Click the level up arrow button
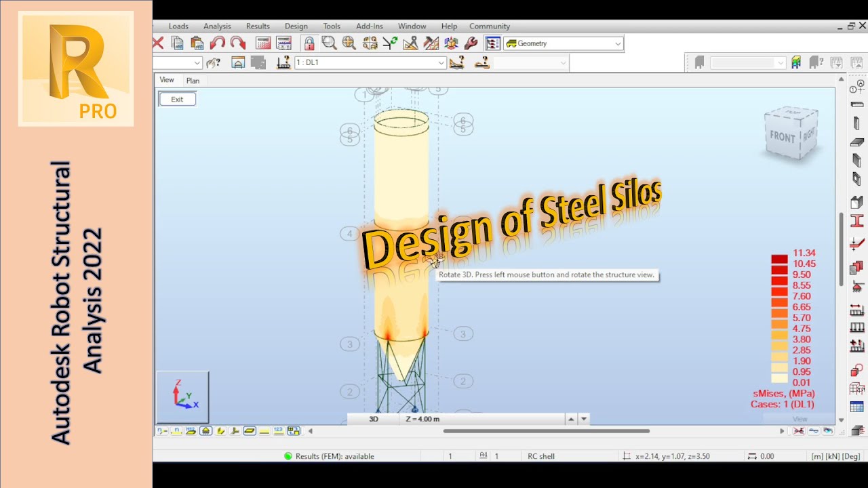This screenshot has height=488, width=868. (x=571, y=419)
